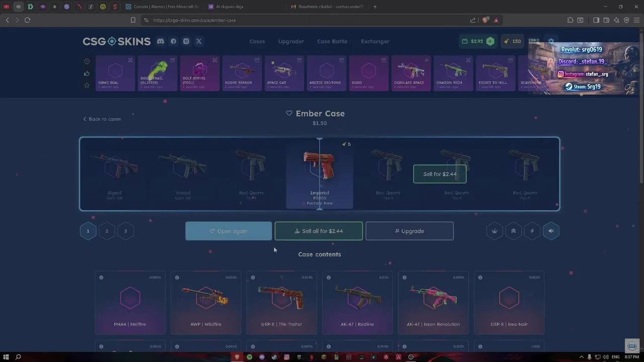The width and height of the screenshot is (644, 362).
Task: Mute sound with the speaker icon
Action: 551,231
